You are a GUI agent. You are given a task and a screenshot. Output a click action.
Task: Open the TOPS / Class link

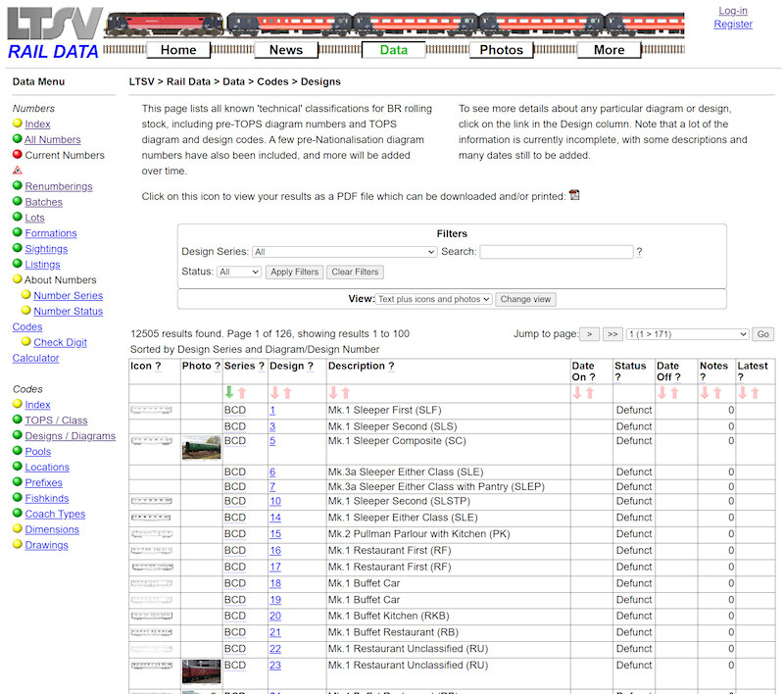click(57, 420)
